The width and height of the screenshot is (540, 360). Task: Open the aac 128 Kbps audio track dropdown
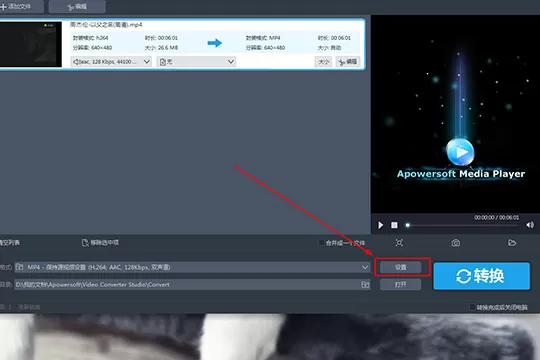[x=111, y=62]
